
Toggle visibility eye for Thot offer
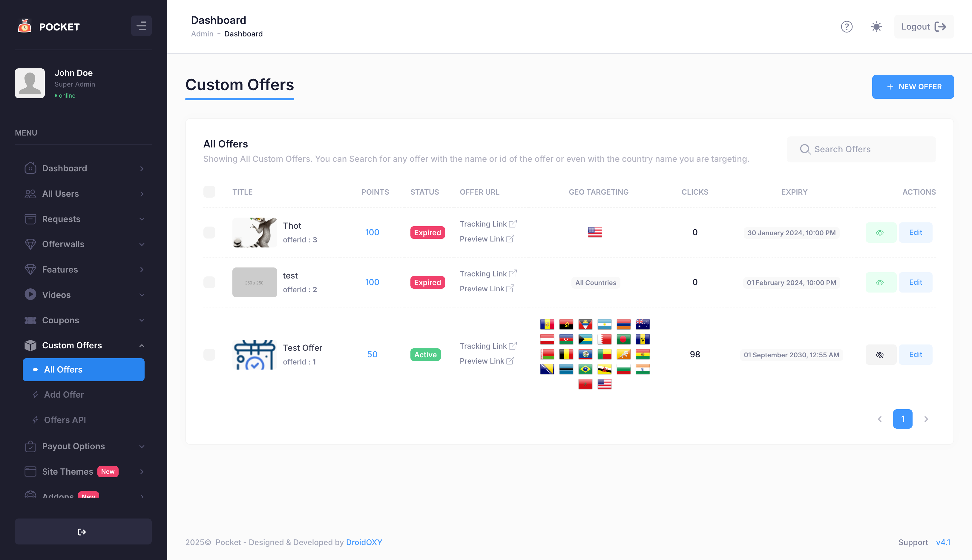click(880, 233)
